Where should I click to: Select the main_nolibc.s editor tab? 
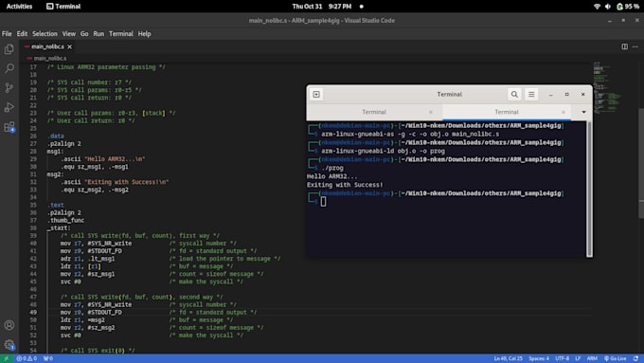click(x=47, y=46)
